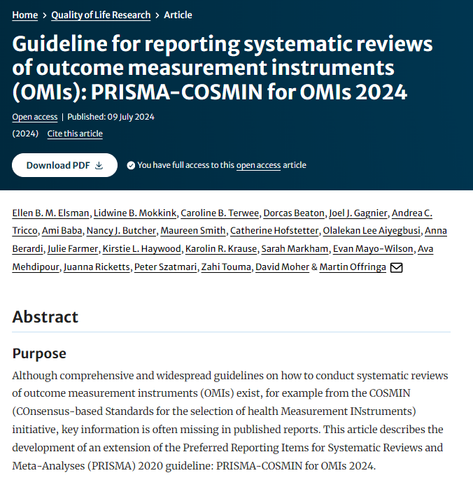Click the checkmark icon beside full access notice
This screenshot has height=487, width=473.
tap(131, 165)
